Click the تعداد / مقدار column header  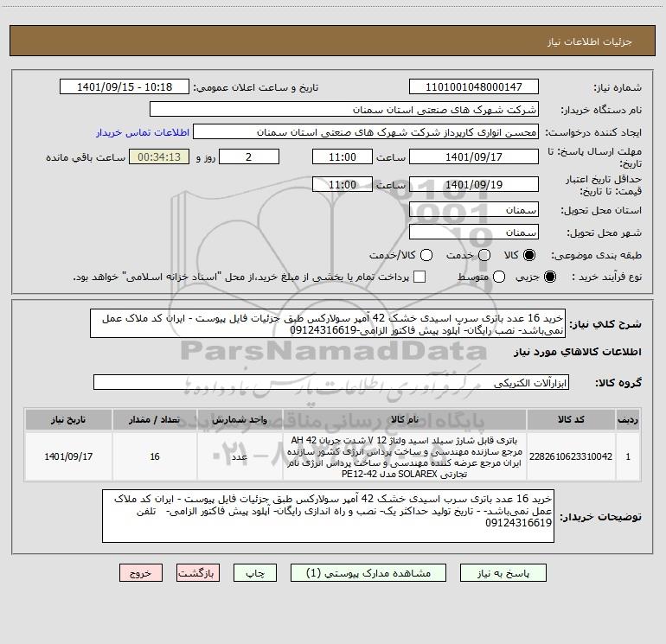[155, 420]
